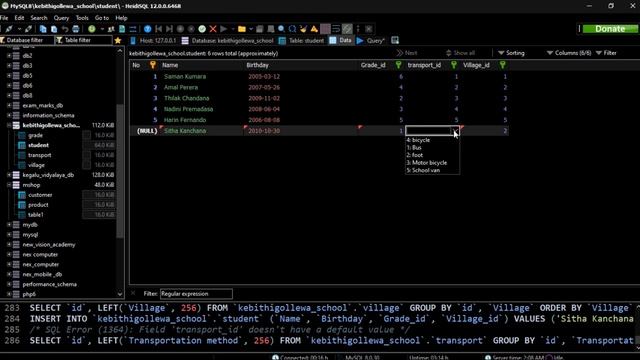Choose '4: bicycle' from dropdown list

pos(432,140)
